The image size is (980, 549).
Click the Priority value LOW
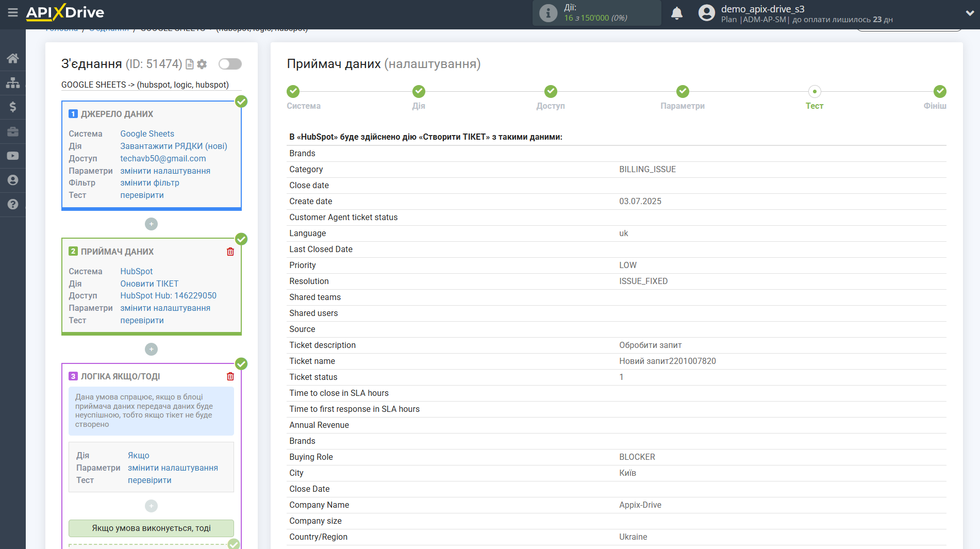[x=628, y=265]
